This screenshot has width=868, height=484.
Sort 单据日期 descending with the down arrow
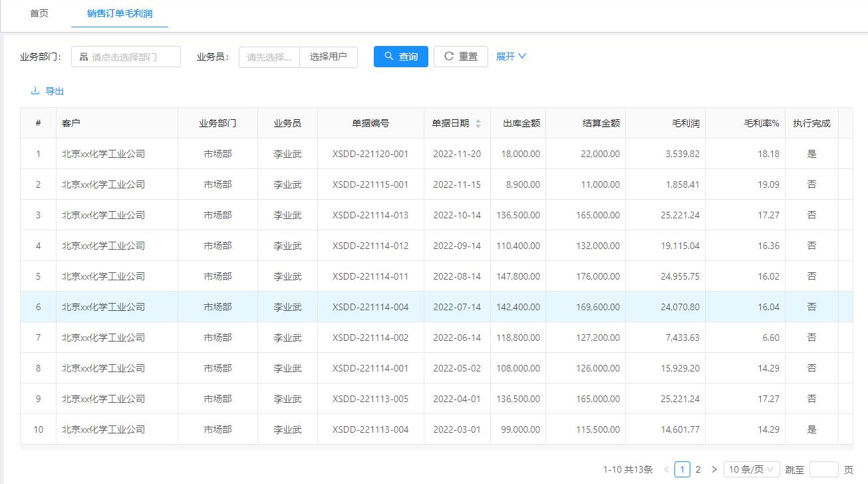point(478,126)
